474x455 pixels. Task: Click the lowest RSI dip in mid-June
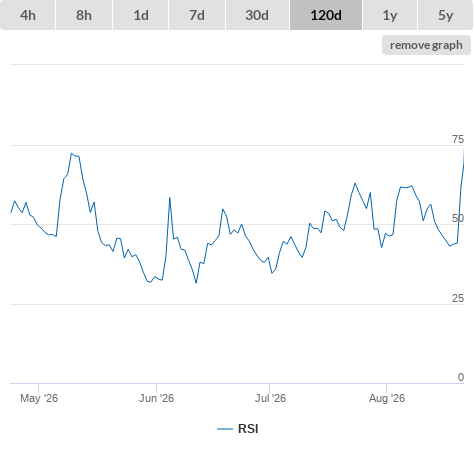click(x=196, y=283)
